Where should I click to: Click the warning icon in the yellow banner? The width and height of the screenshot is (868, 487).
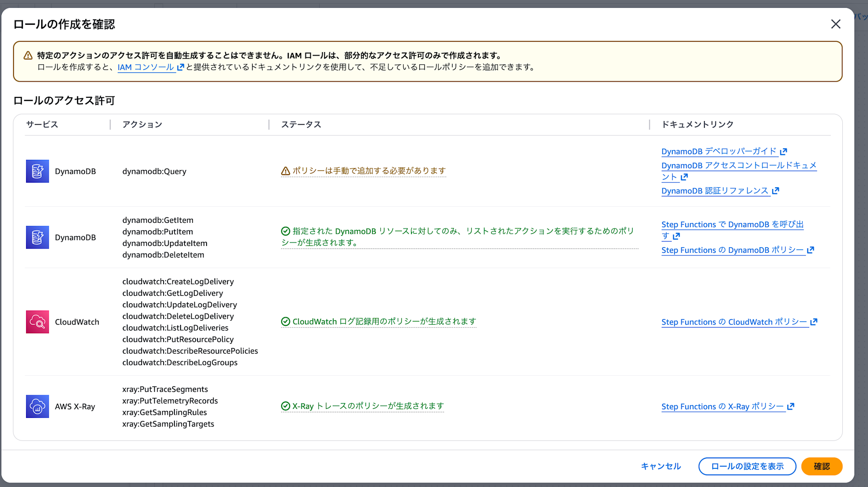tap(28, 55)
